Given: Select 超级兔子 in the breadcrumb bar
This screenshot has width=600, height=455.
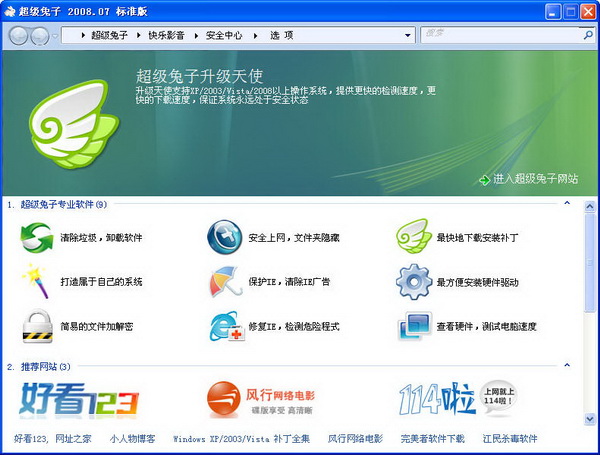Looking at the screenshot, I should (109, 36).
